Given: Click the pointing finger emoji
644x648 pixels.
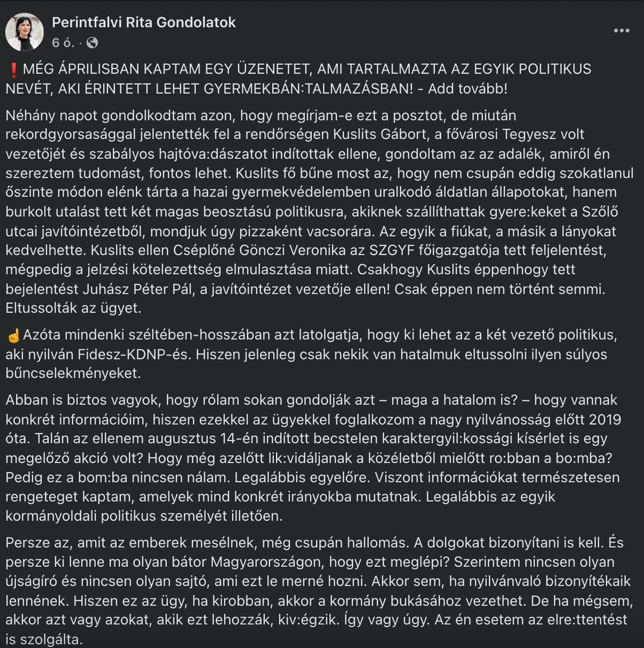Looking at the screenshot, I should 14,336.
